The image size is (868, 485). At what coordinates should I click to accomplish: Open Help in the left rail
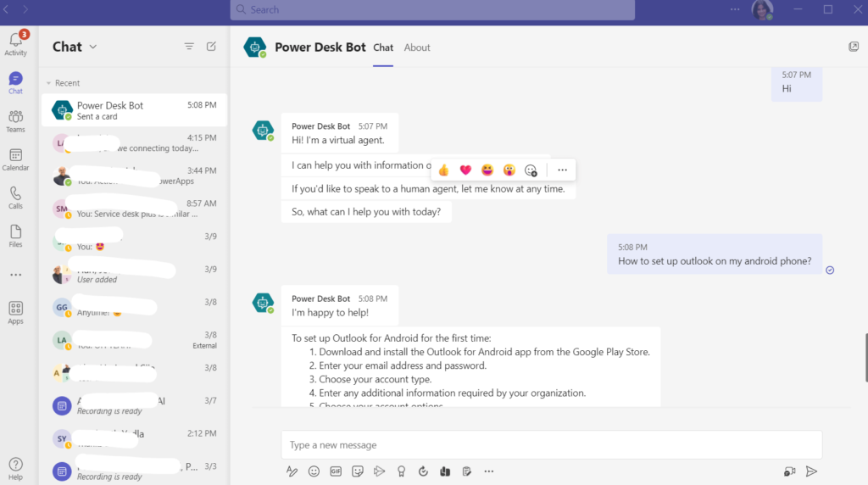15,469
